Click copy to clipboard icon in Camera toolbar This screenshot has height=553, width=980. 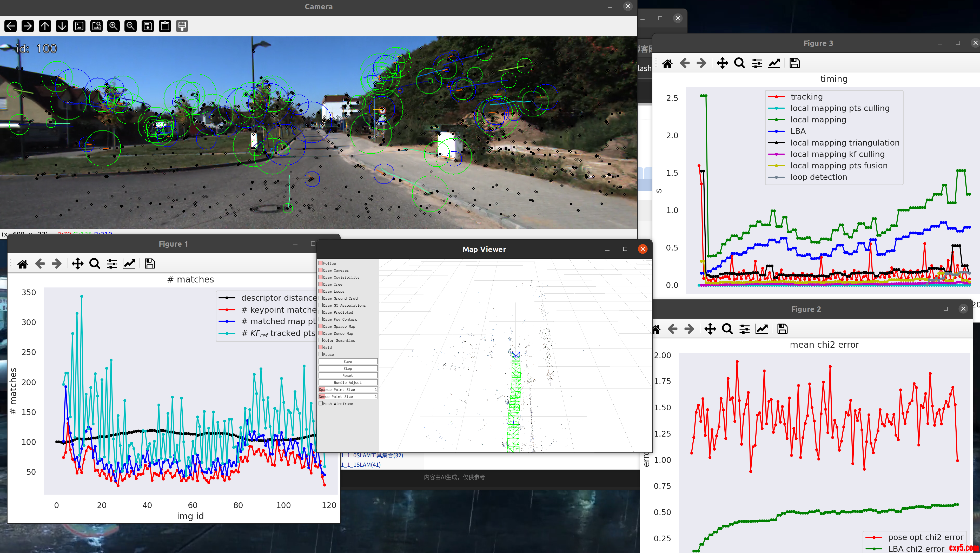click(165, 26)
